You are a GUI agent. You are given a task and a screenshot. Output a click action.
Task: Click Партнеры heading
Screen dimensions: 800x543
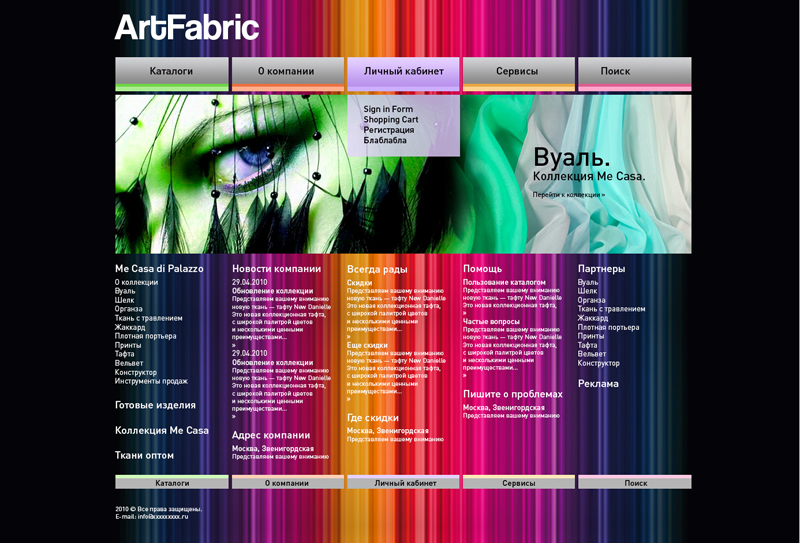[602, 268]
